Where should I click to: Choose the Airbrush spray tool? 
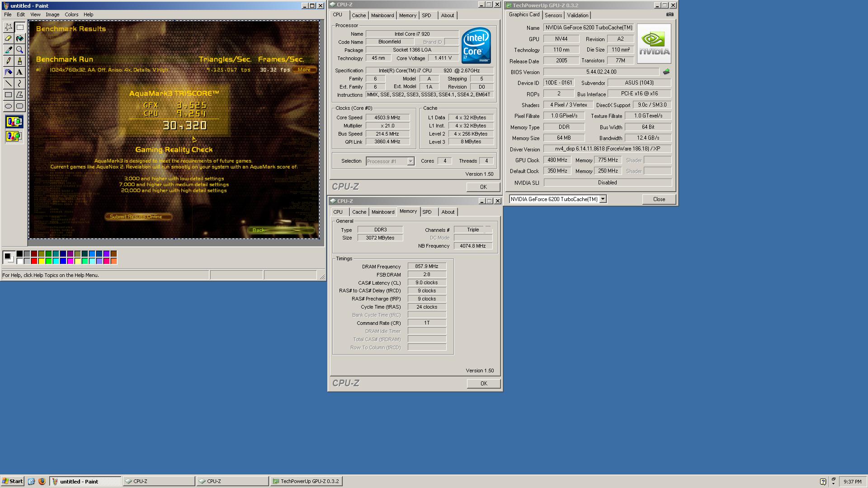[x=8, y=72]
